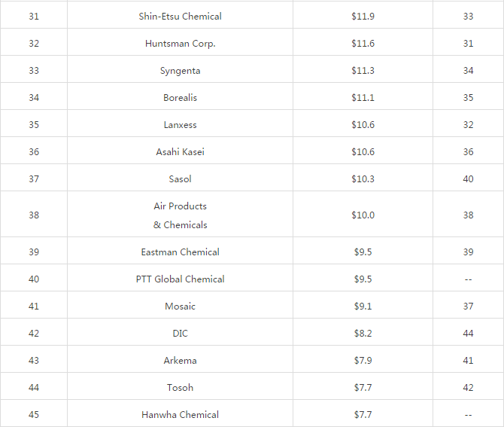Select the Tosoh table entry
The height and width of the screenshot is (427, 504).
point(180,388)
